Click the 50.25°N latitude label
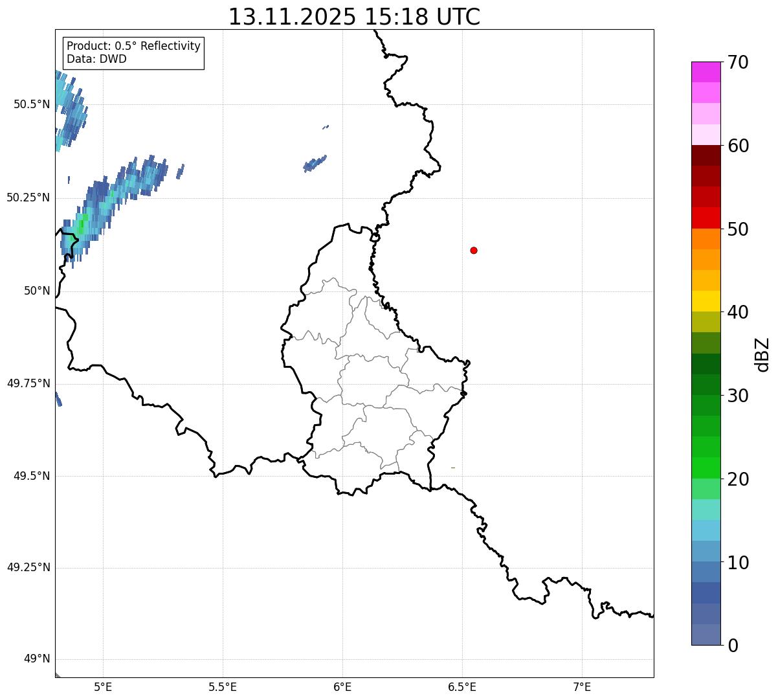 coord(28,198)
